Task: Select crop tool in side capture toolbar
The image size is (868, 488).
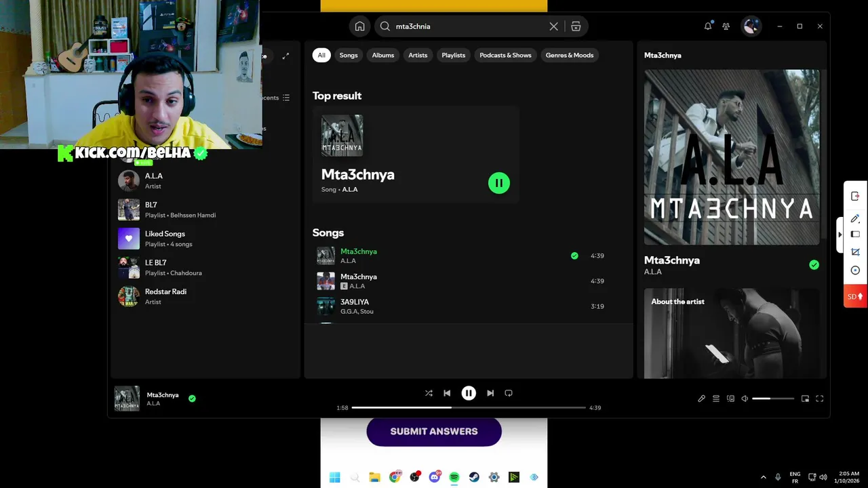Action: (855, 252)
